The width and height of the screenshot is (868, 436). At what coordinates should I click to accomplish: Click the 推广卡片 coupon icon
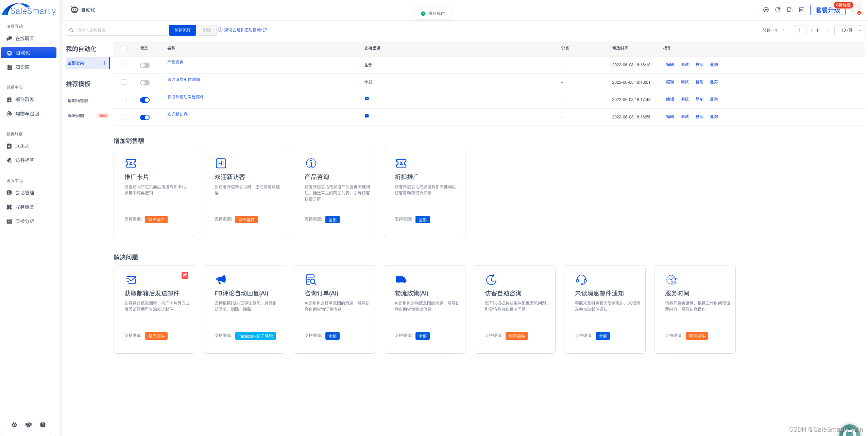131,163
